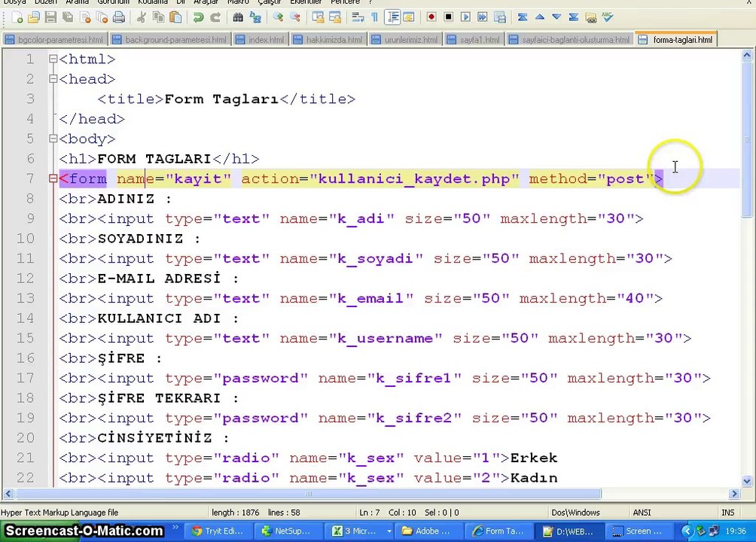Toggle word wrap in the toolbar

point(358,18)
